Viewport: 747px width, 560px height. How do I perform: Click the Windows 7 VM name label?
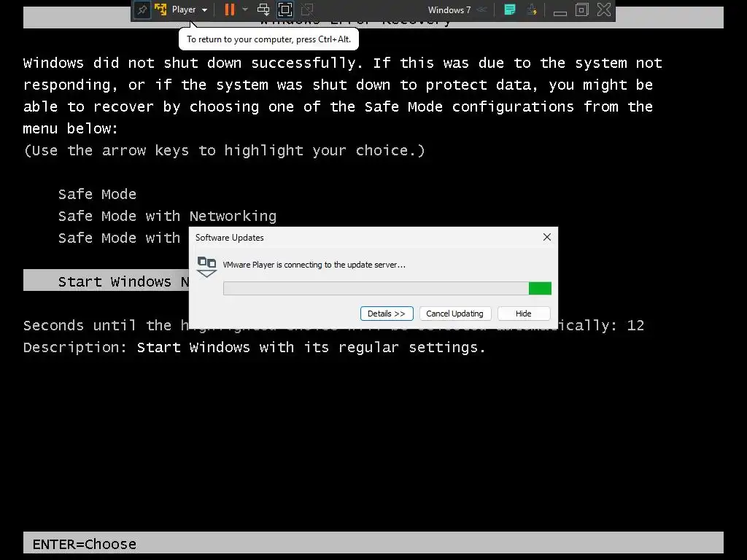(449, 9)
